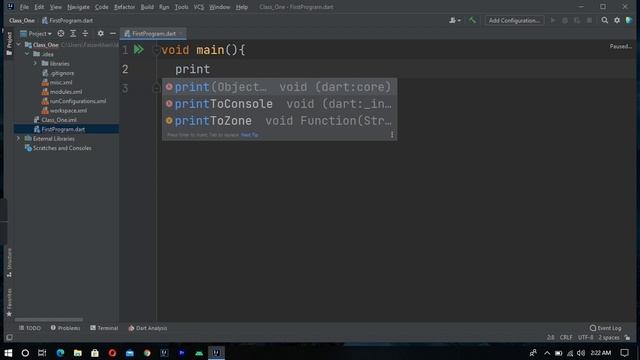This screenshot has width=640, height=360.
Task: Open the Event Log
Action: (606, 328)
